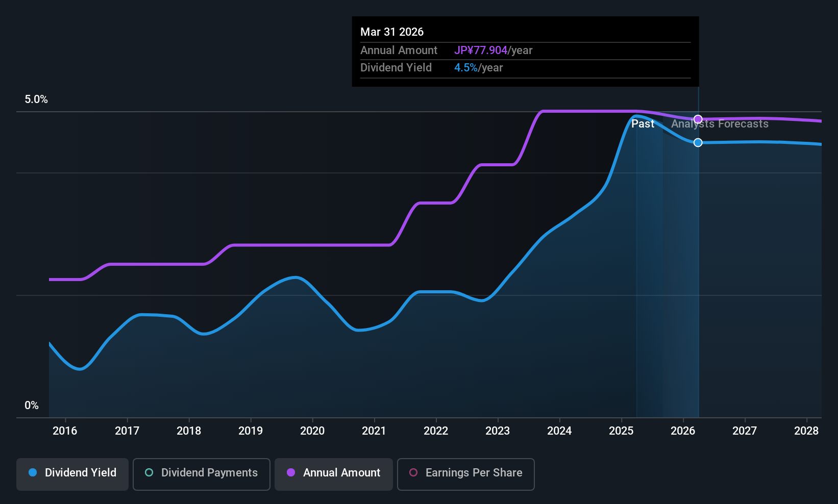
Task: Click the 2024 x-axis label
Action: pyautogui.click(x=559, y=431)
